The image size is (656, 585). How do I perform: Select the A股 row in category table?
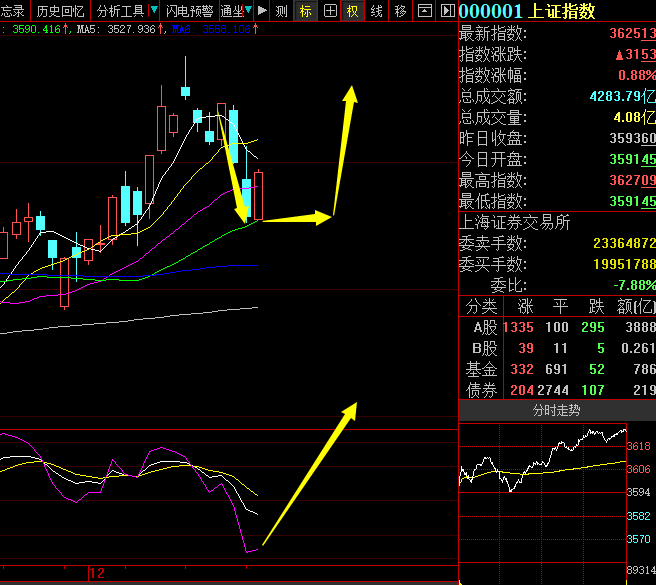(x=557, y=327)
